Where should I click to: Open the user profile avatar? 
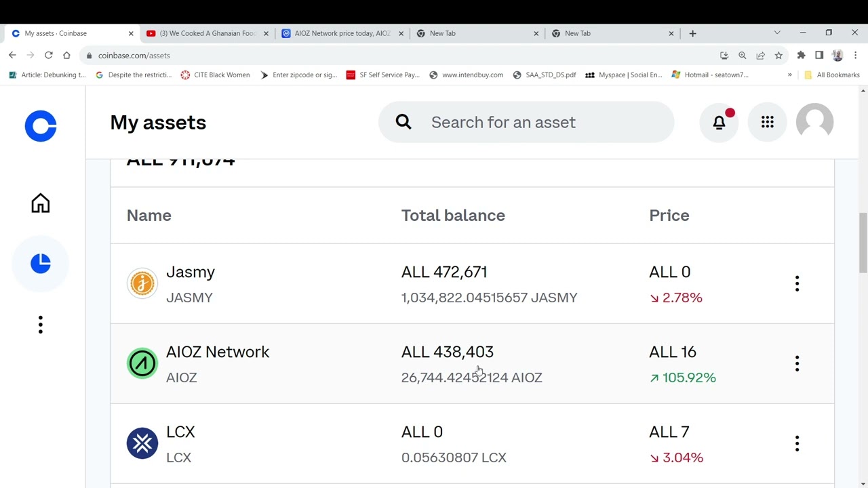tap(814, 123)
